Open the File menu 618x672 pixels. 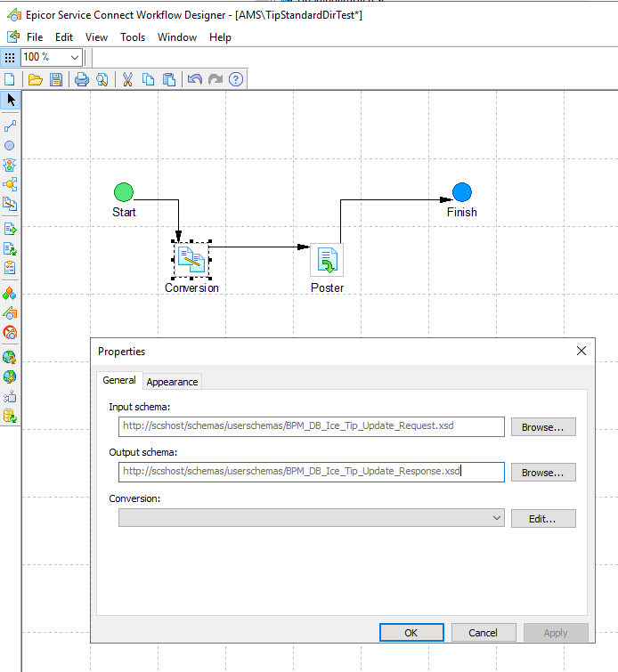(35, 37)
